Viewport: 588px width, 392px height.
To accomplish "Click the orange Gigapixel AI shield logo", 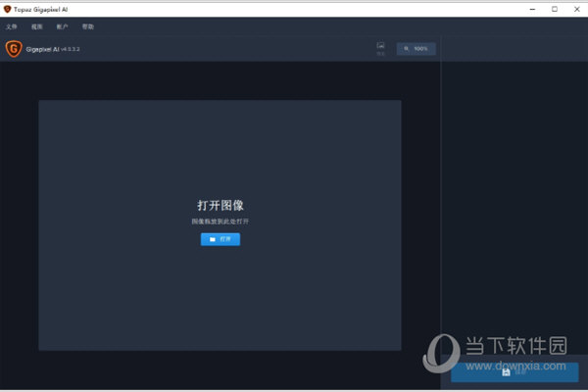I will point(14,49).
